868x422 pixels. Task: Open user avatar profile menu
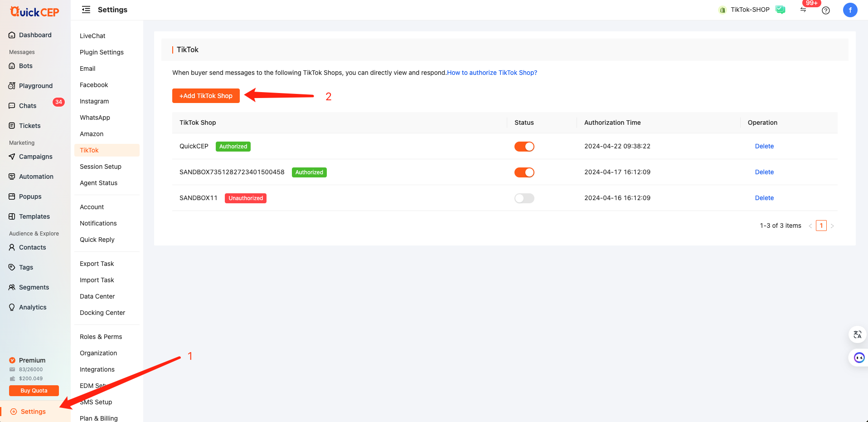850,10
